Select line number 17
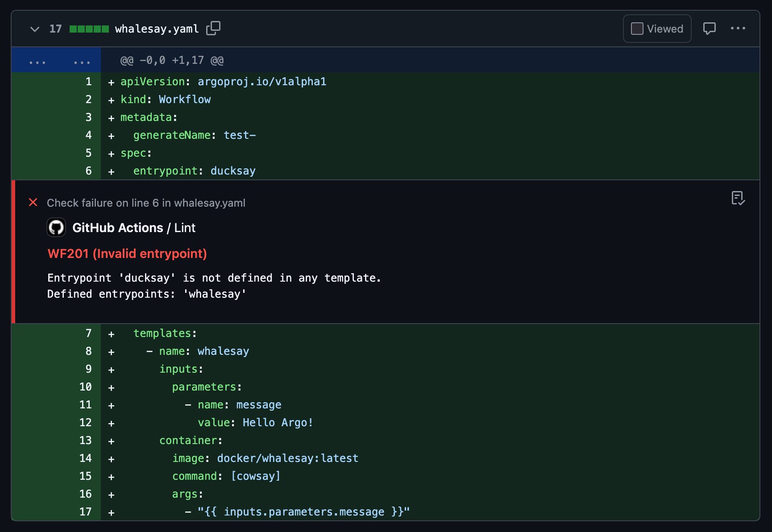The image size is (772, 532). pos(85,512)
